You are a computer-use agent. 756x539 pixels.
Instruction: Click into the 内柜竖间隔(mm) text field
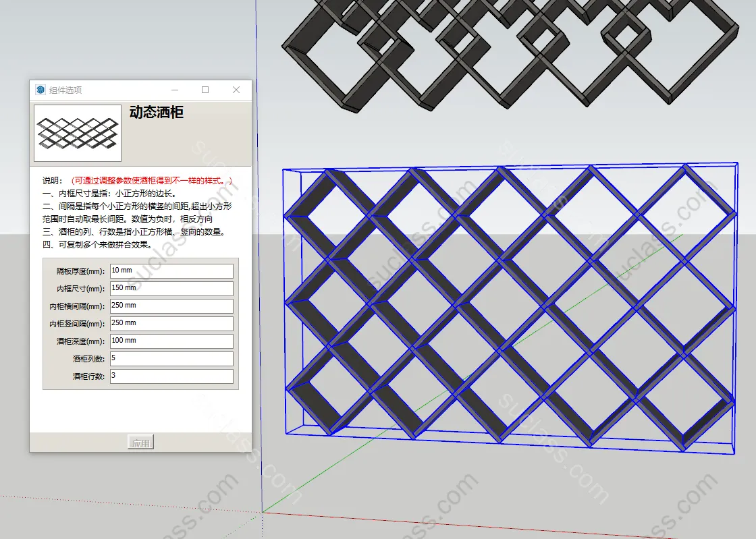tap(171, 324)
